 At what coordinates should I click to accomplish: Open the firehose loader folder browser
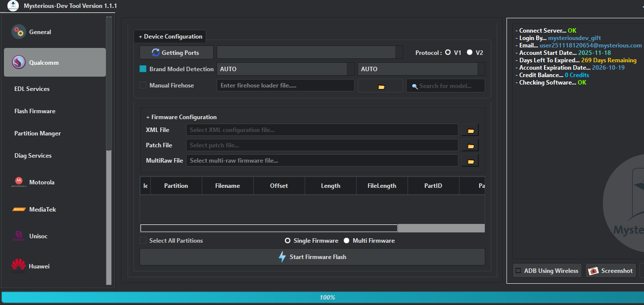[380, 85]
